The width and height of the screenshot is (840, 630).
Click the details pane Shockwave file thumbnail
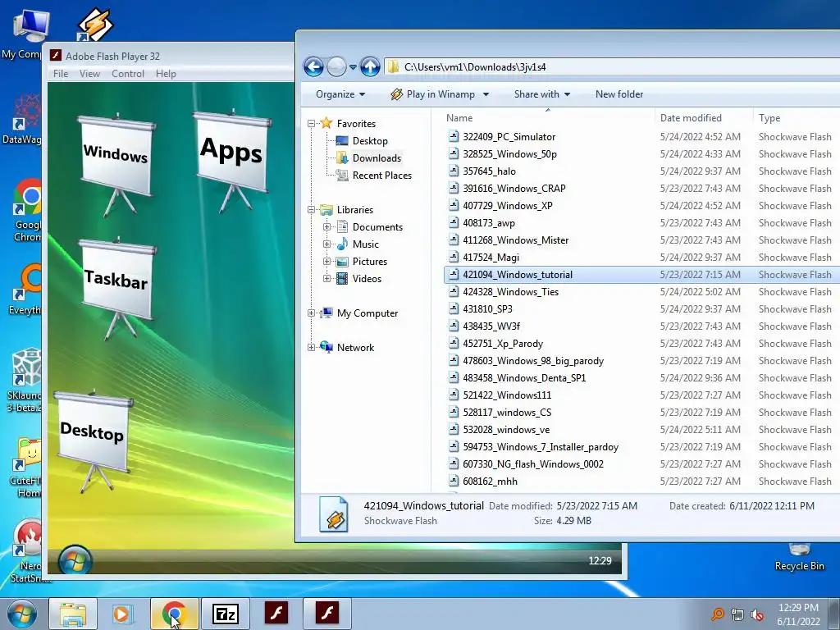pyautogui.click(x=334, y=514)
